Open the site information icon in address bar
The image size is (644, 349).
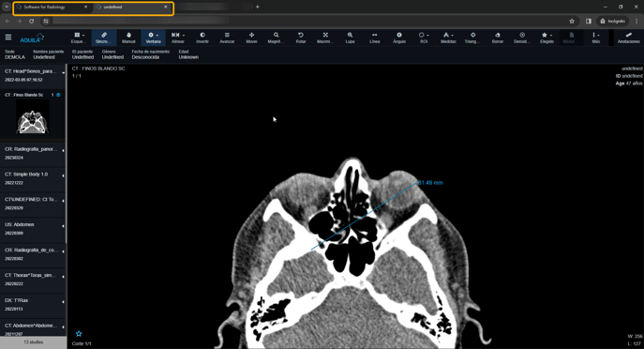tap(46, 21)
